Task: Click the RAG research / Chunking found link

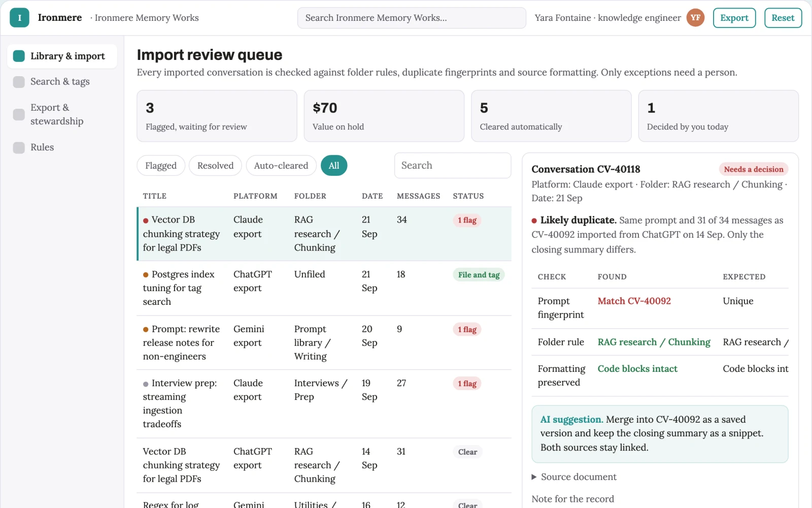Action: pyautogui.click(x=654, y=342)
